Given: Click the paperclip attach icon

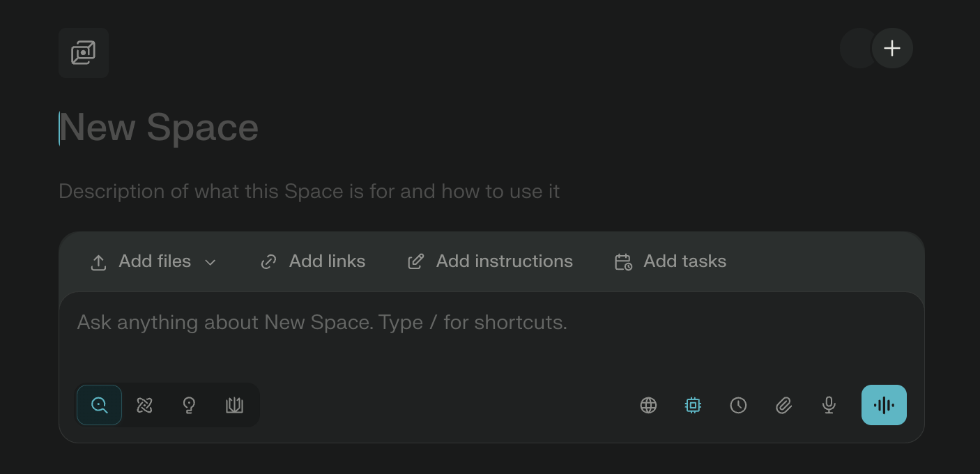Looking at the screenshot, I should tap(783, 405).
